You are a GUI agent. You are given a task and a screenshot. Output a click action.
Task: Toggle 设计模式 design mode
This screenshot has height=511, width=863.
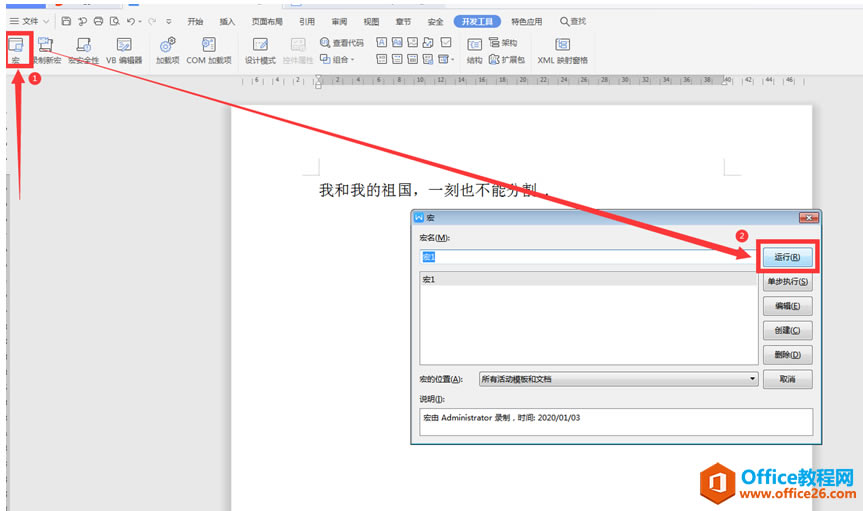click(x=260, y=51)
